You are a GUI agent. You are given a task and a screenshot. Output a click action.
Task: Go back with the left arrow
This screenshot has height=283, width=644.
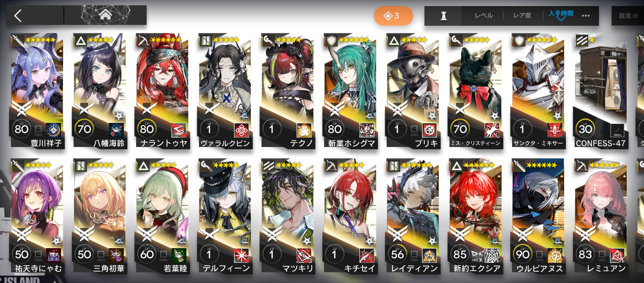pos(18,16)
